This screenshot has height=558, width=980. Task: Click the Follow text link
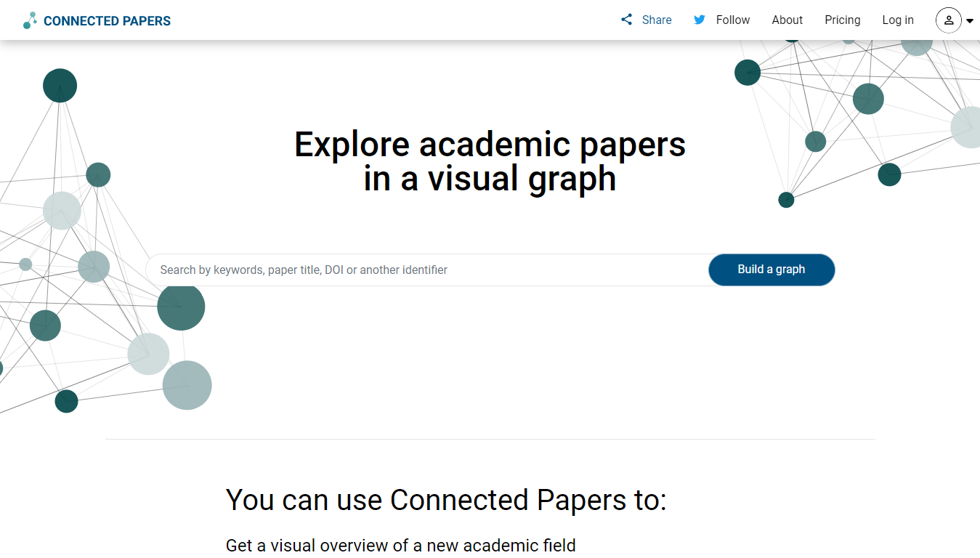(x=732, y=20)
